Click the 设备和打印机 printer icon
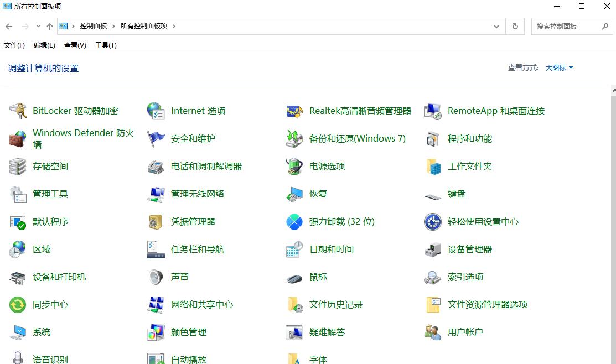 [x=18, y=277]
